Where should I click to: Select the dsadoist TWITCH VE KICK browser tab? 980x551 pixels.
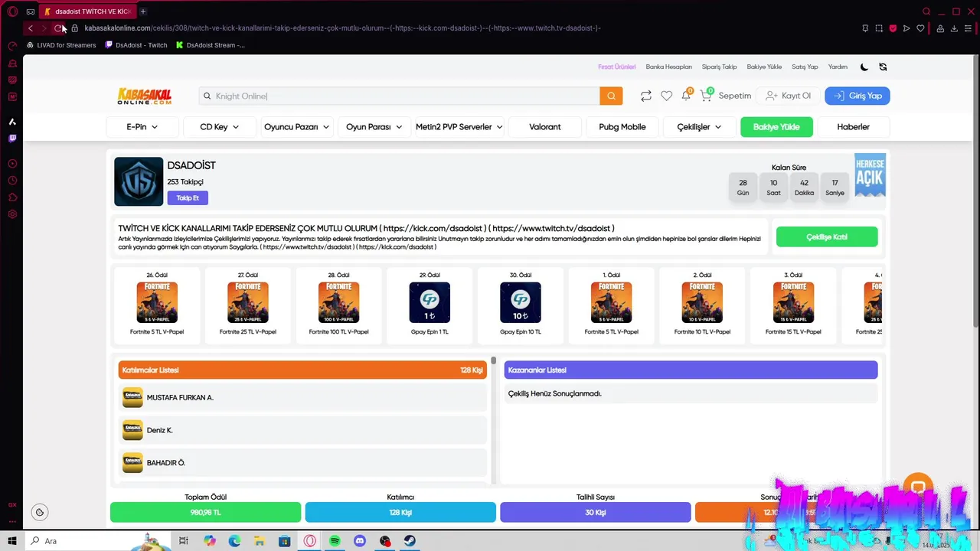(x=87, y=11)
